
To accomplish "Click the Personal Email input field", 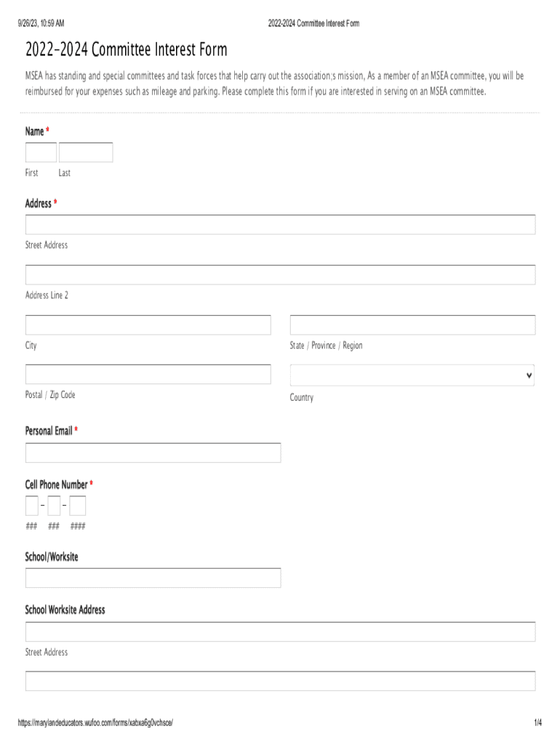I will tap(153, 453).
